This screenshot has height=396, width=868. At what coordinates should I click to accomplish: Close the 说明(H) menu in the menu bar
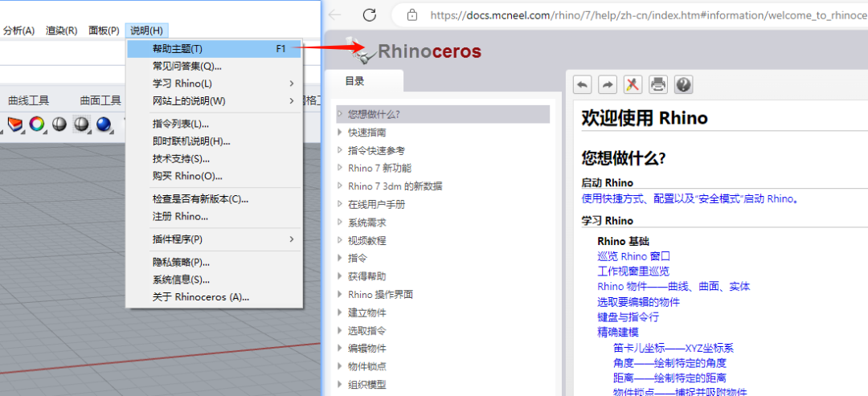(147, 31)
